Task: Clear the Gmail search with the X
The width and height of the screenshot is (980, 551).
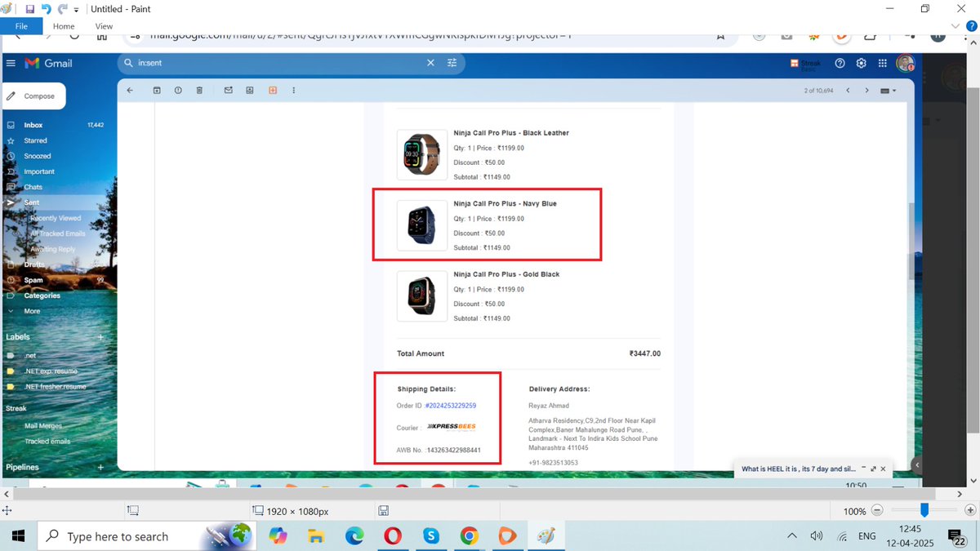Action: click(x=431, y=63)
